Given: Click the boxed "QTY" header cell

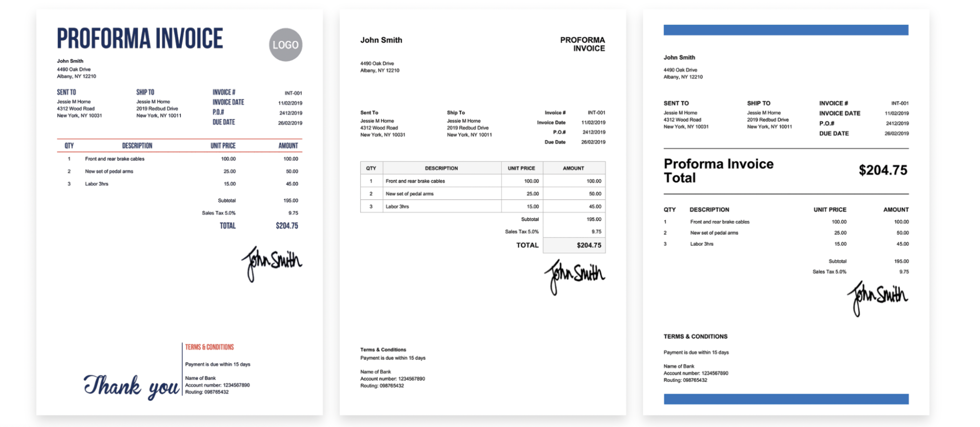Looking at the screenshot, I should point(371,168).
